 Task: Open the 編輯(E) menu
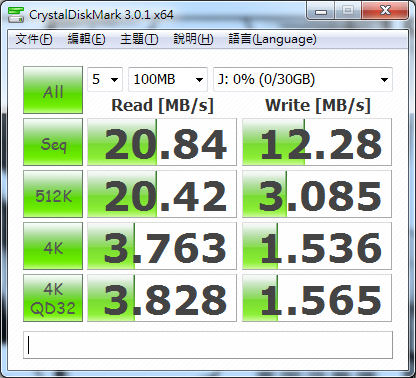point(86,39)
